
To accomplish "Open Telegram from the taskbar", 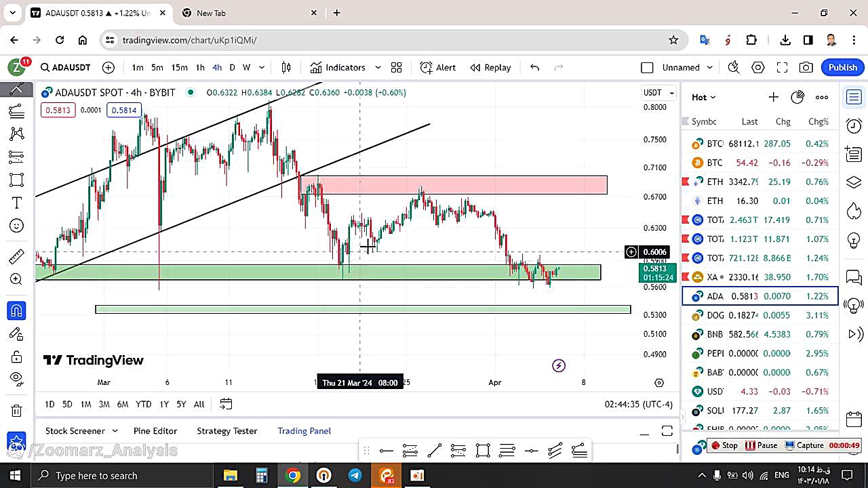I will click(355, 475).
